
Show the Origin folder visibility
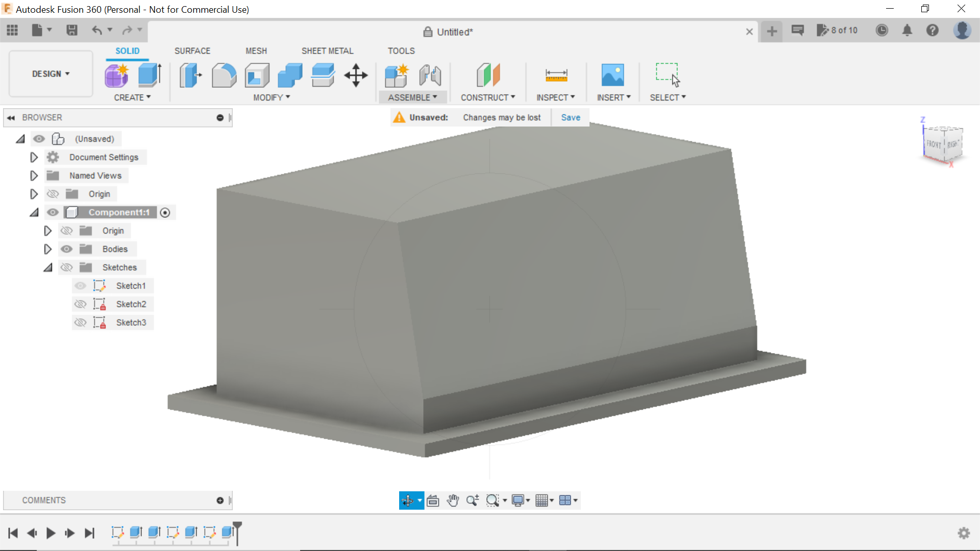point(53,194)
